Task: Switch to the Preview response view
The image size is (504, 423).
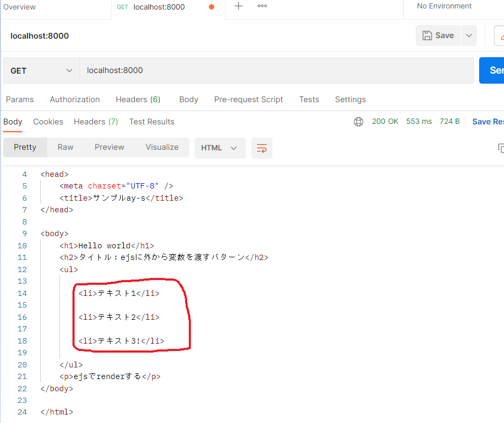Action: click(109, 147)
